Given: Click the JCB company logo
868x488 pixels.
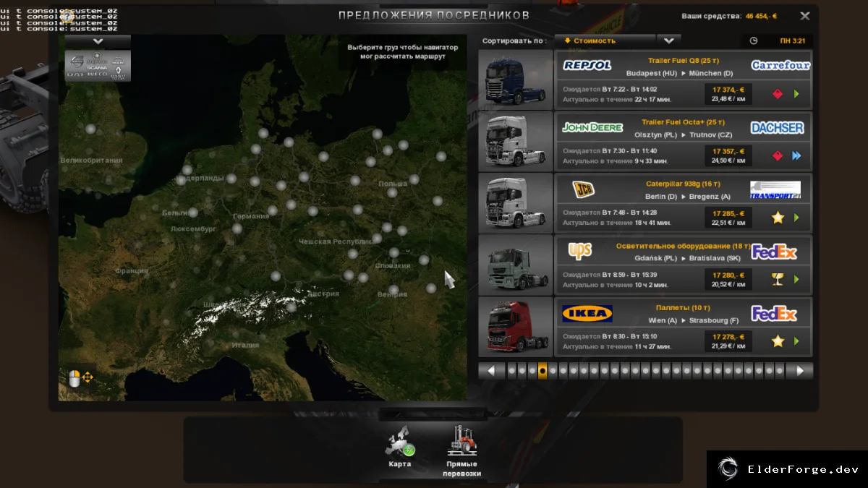Looking at the screenshot, I should click(583, 189).
